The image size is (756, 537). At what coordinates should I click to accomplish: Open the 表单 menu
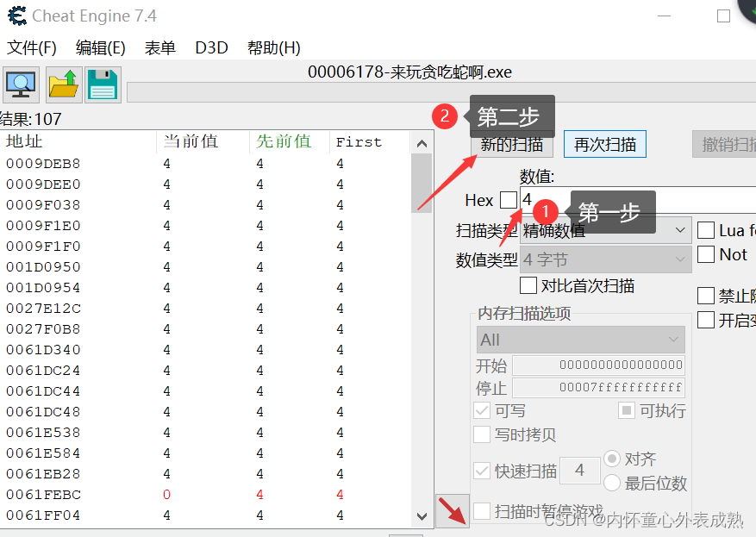pyautogui.click(x=160, y=47)
